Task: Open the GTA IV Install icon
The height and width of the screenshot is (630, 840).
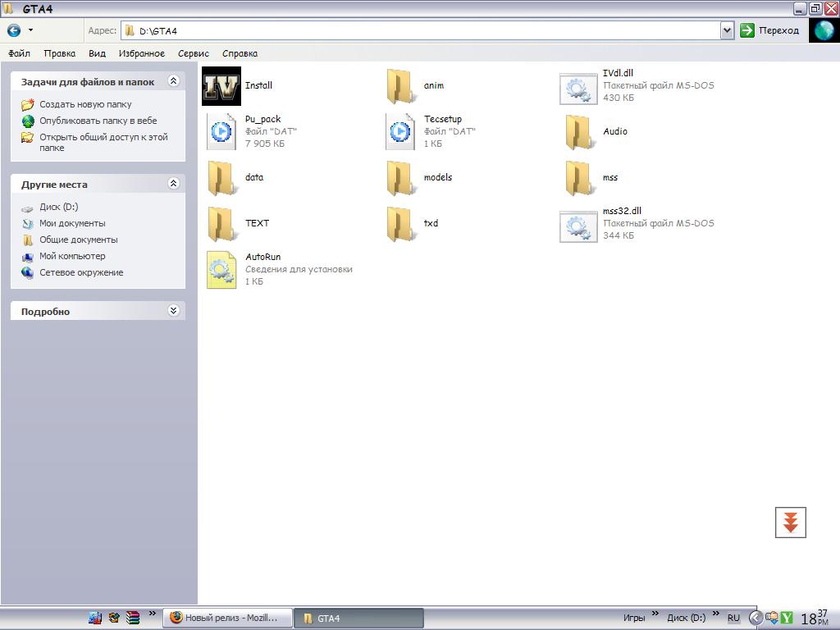Action: (221, 85)
